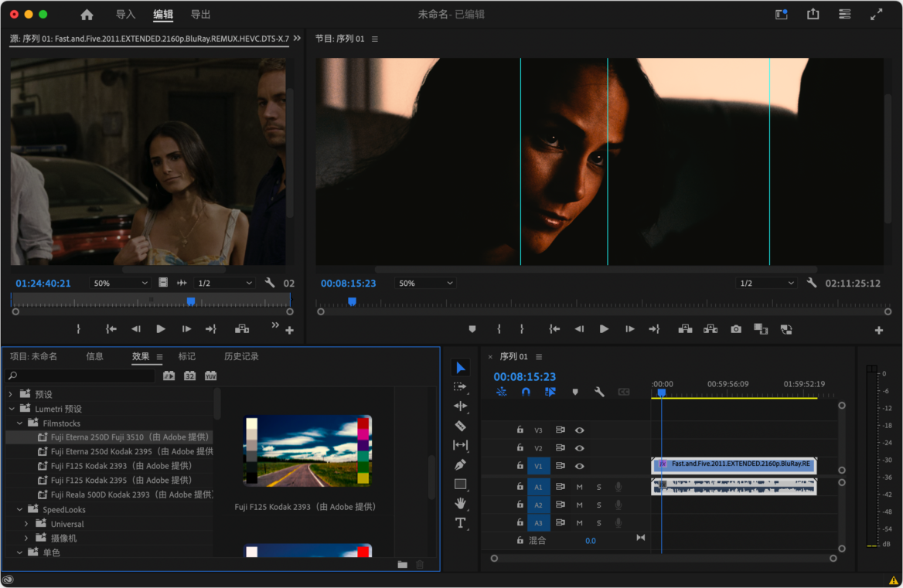
Task: Open Program monitor settings wrench
Action: point(812,283)
